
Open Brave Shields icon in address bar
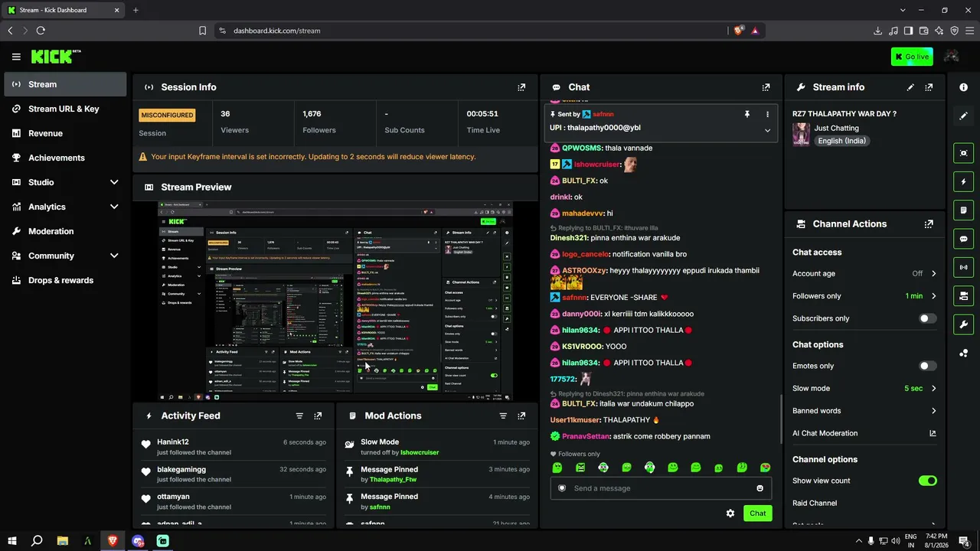point(739,31)
